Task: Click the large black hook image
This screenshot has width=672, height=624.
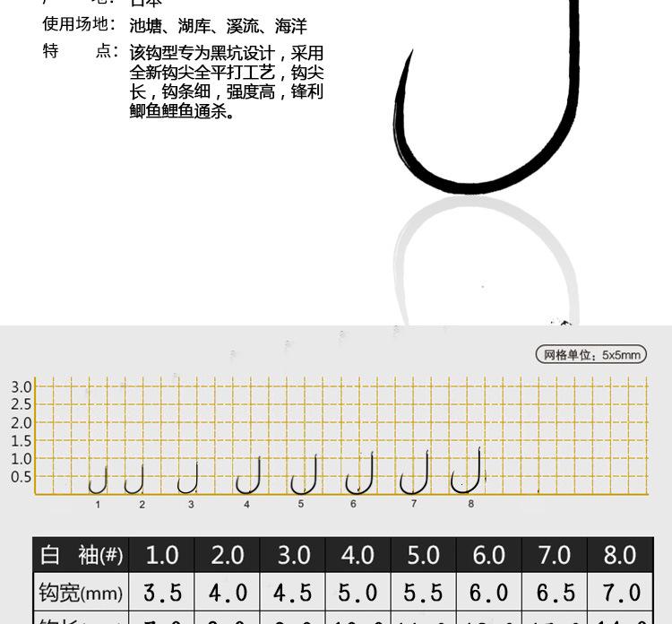Action: click(x=487, y=97)
